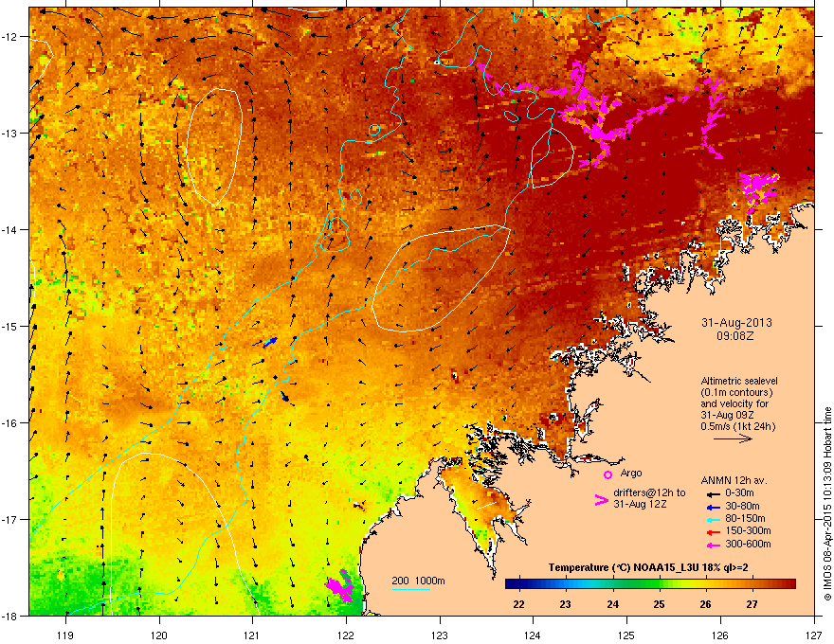Click the '0.5m/s (1kt 24h)' label

737,426
